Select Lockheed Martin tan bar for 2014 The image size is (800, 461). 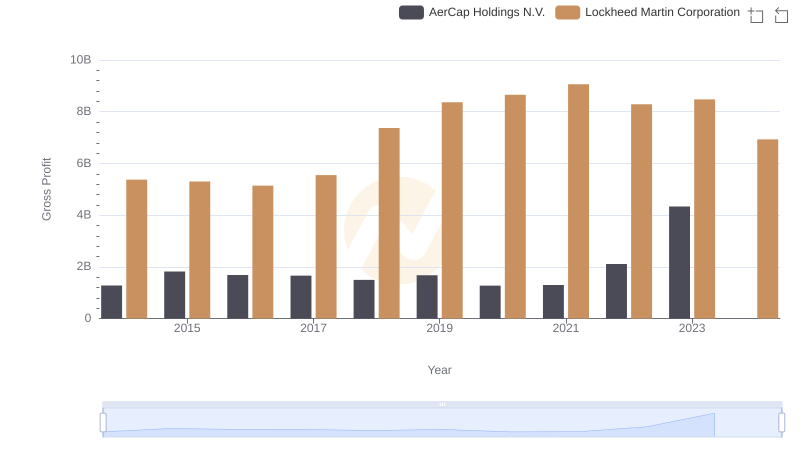coord(137,249)
